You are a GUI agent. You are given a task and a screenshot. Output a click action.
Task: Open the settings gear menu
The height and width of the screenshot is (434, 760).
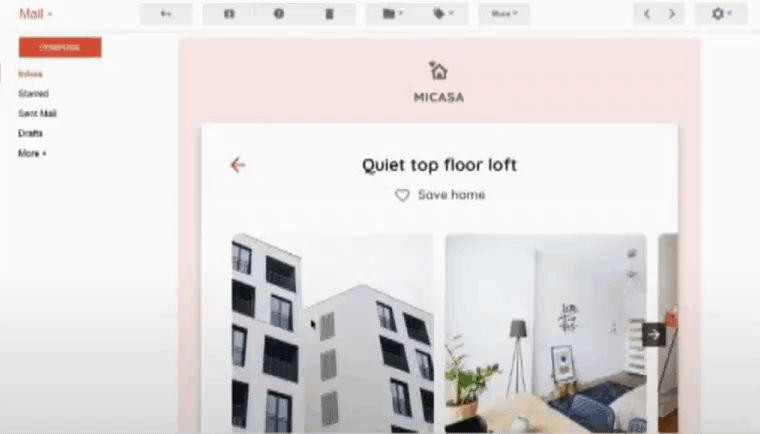coord(720,14)
